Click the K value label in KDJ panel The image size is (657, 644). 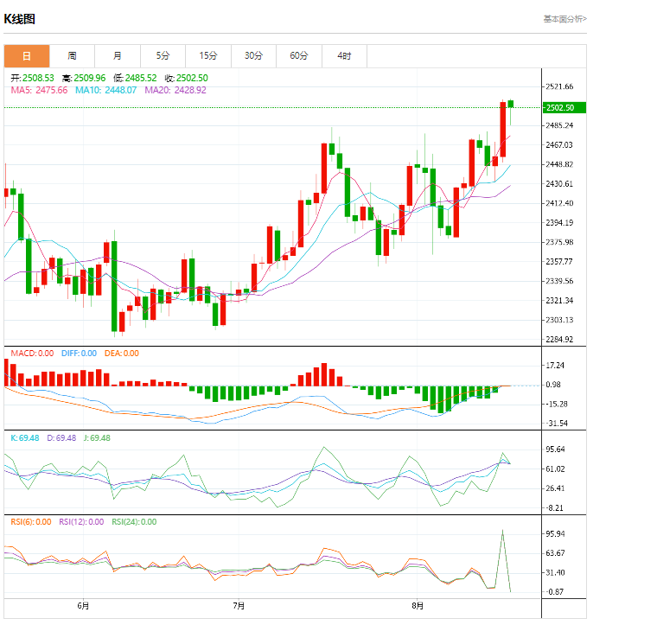coord(25,438)
